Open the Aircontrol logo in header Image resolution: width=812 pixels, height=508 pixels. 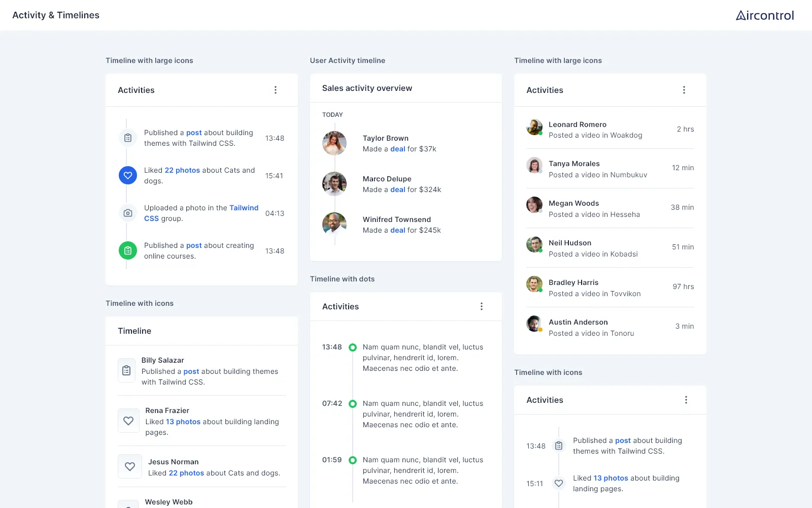click(x=765, y=15)
